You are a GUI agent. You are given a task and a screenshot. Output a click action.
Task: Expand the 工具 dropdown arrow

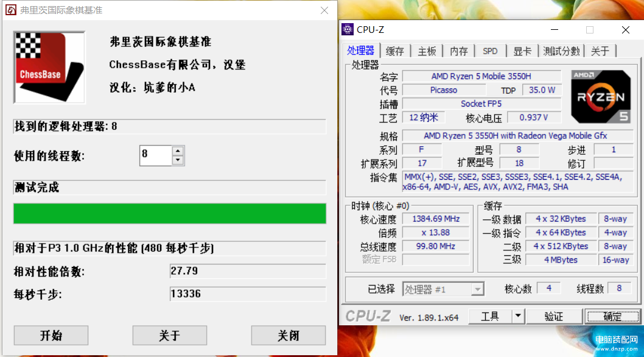point(518,316)
